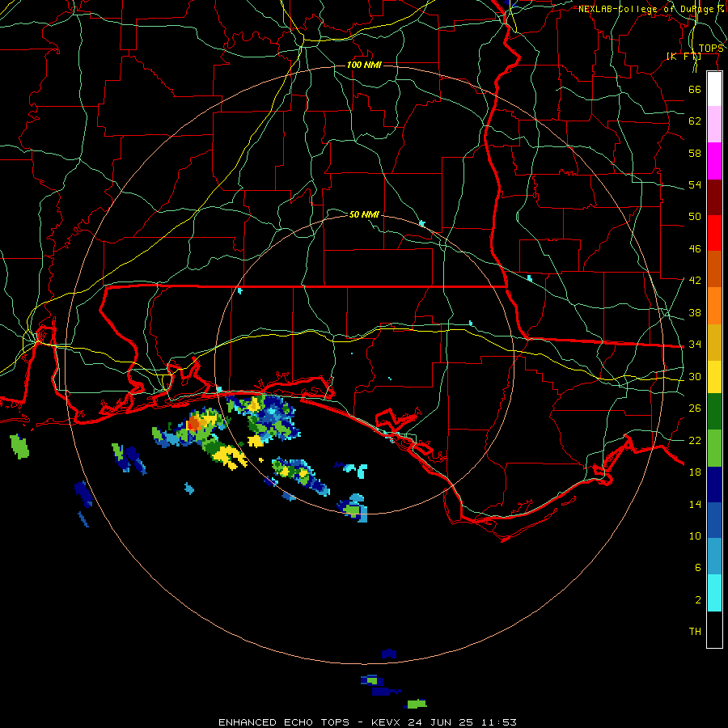Pick the cyan band near legend bottom

714,593
